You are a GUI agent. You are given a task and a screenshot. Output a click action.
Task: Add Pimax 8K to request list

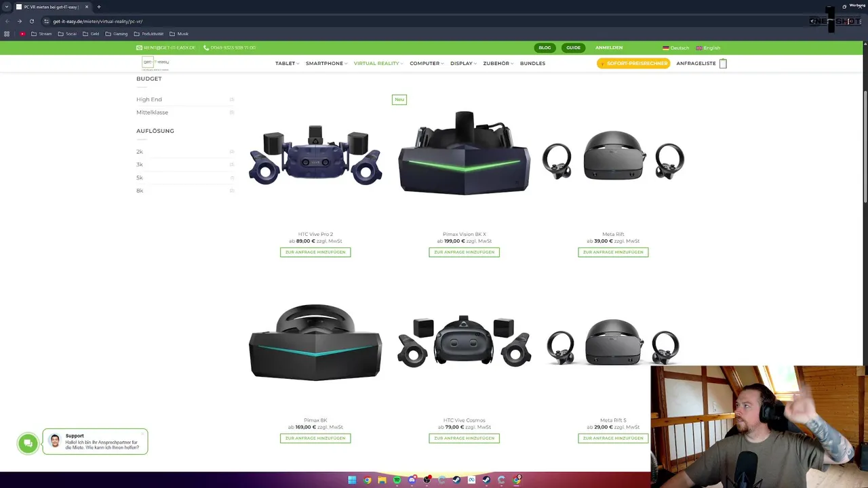[315, 439]
